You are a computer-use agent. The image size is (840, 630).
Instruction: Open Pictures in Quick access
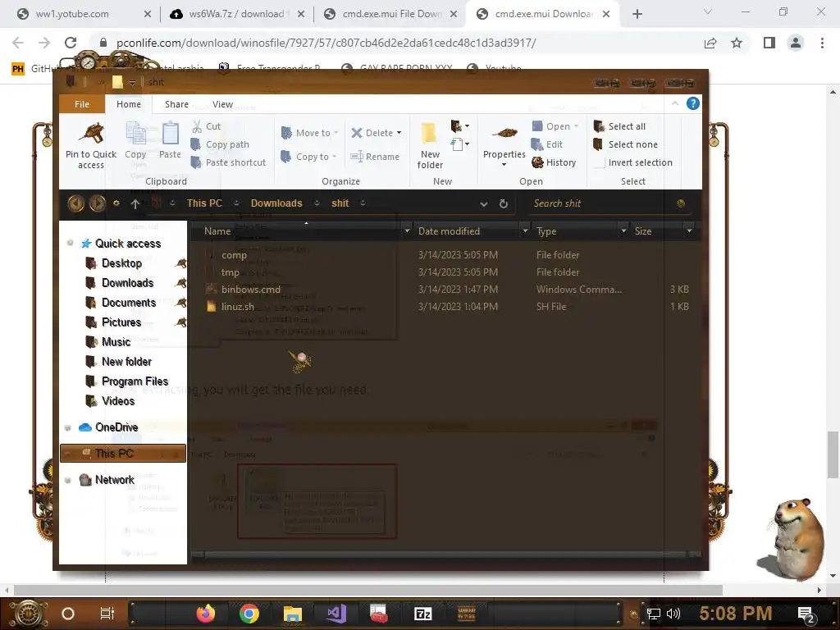pyautogui.click(x=121, y=322)
